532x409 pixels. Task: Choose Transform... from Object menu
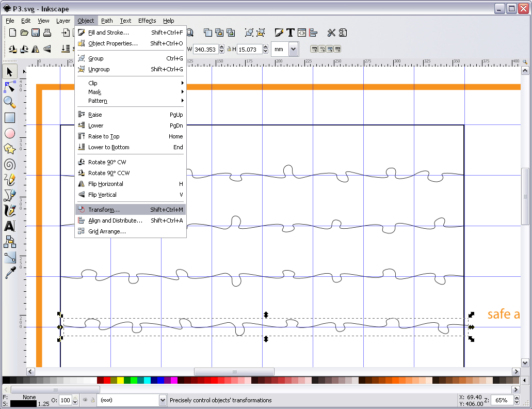pos(131,210)
